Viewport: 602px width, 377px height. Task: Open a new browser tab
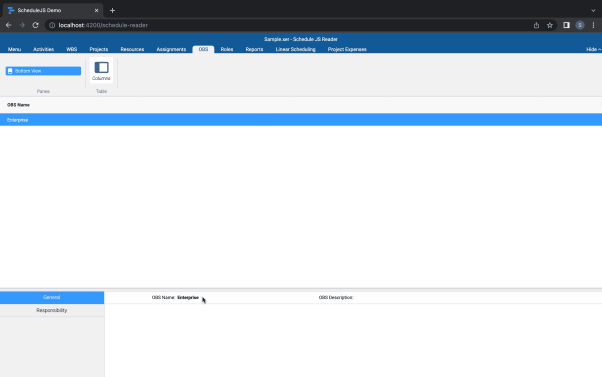[112, 10]
